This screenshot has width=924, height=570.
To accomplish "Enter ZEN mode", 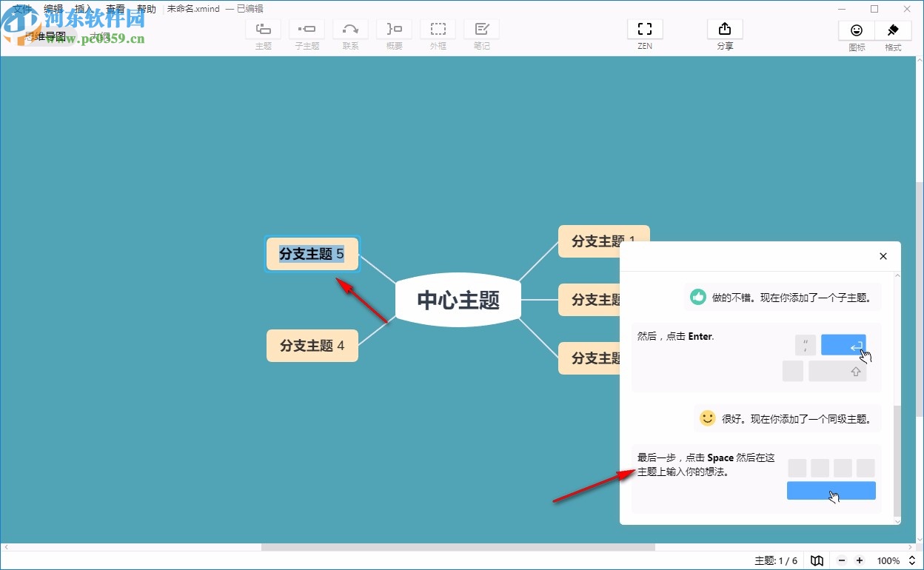I will pos(644,30).
